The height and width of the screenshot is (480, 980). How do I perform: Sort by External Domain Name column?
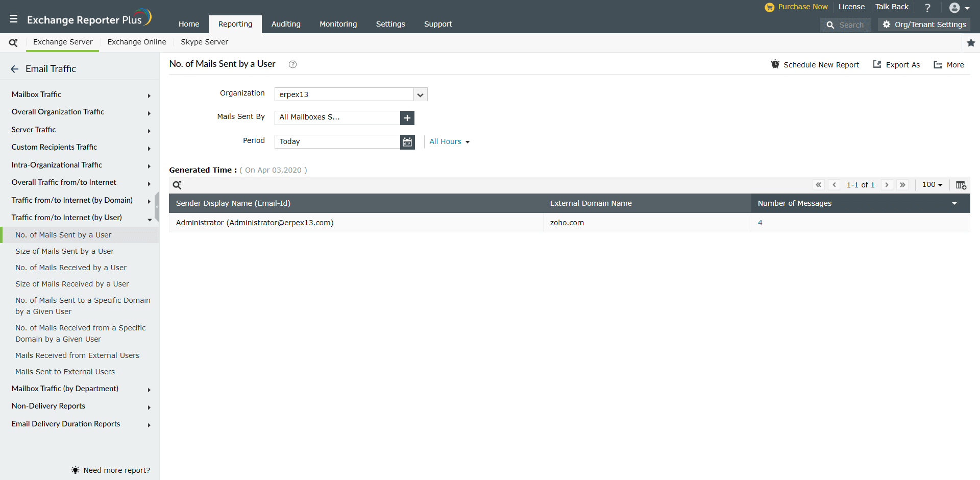[591, 203]
